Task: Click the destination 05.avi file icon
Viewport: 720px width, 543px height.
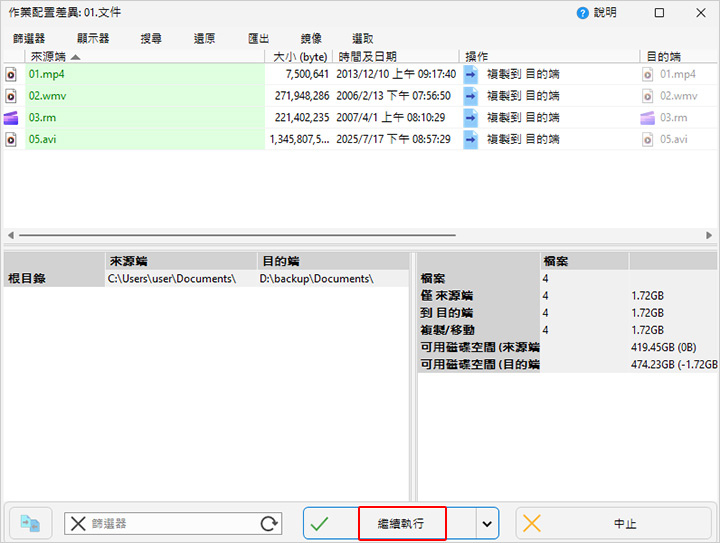Action: click(x=647, y=140)
